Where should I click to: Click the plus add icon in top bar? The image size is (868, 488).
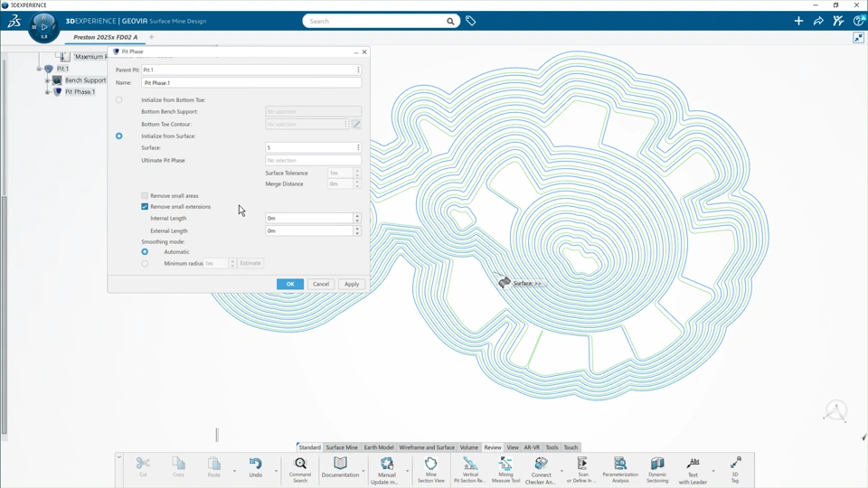coord(798,21)
